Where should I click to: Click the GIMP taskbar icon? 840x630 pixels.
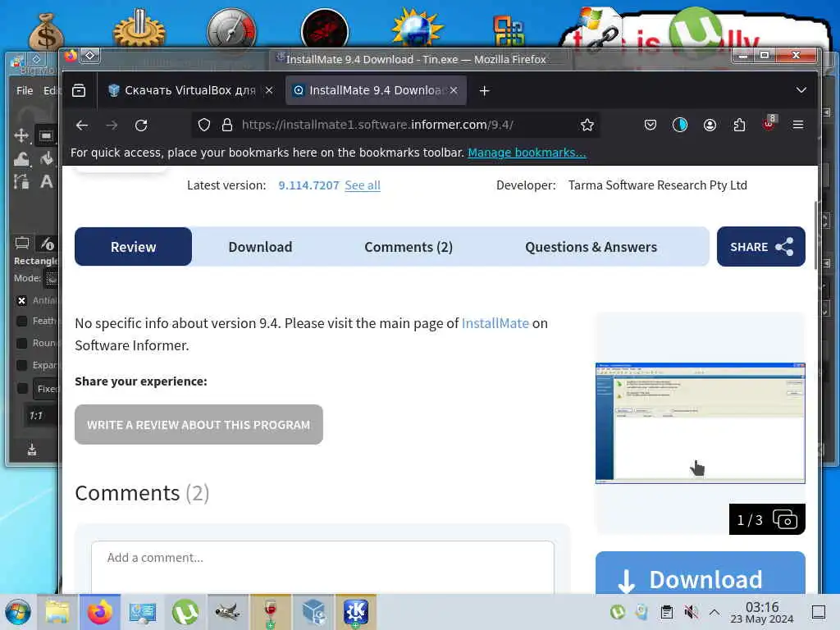point(228,612)
